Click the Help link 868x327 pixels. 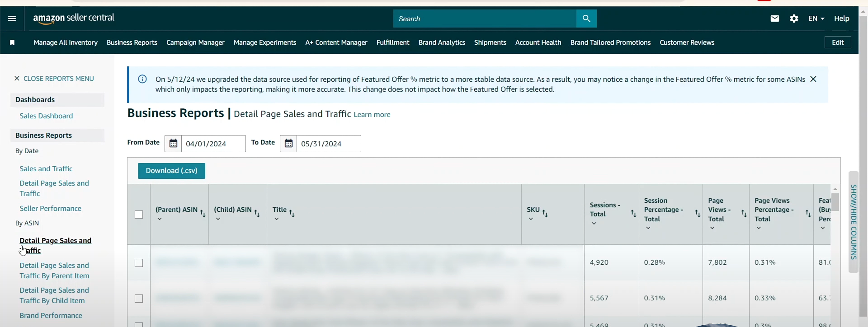[x=842, y=19]
